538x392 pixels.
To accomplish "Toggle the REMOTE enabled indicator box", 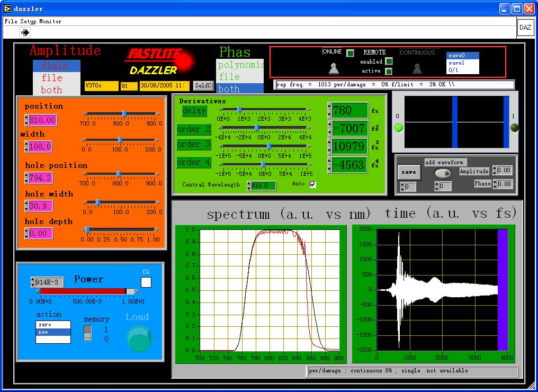I will coord(389,61).
